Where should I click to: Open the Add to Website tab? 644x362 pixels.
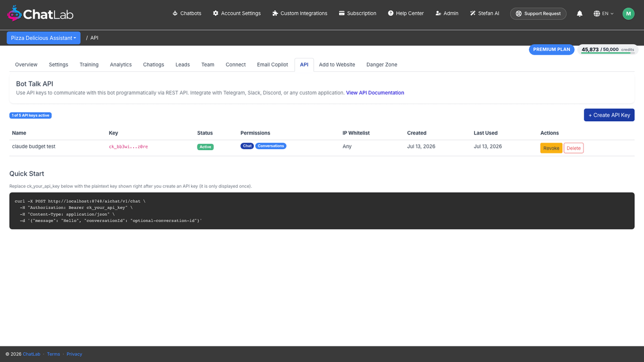[337, 64]
